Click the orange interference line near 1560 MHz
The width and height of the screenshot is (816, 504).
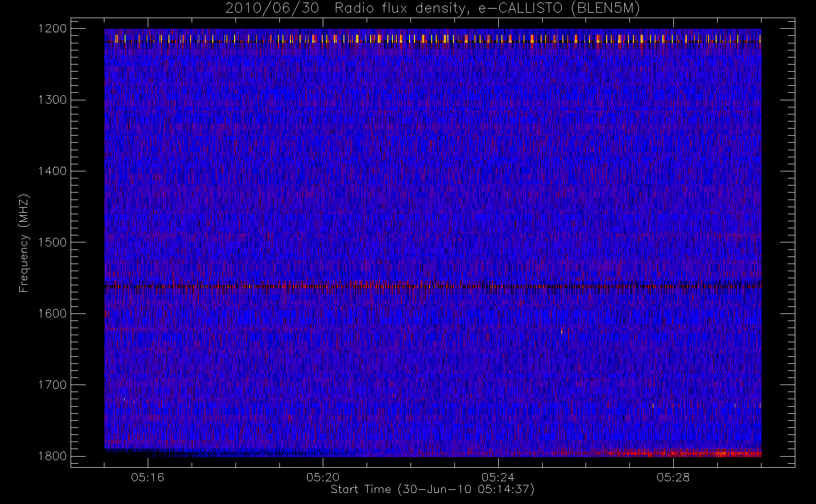(x=433, y=286)
